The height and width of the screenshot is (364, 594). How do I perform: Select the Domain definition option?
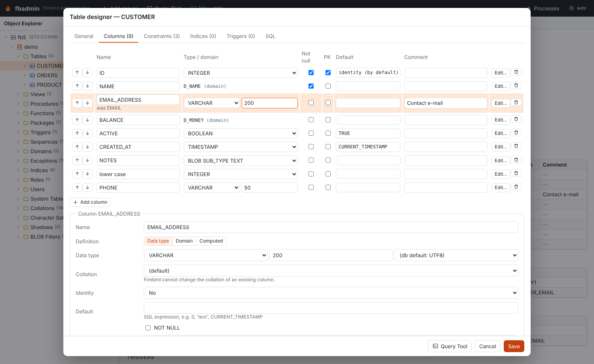(184, 241)
